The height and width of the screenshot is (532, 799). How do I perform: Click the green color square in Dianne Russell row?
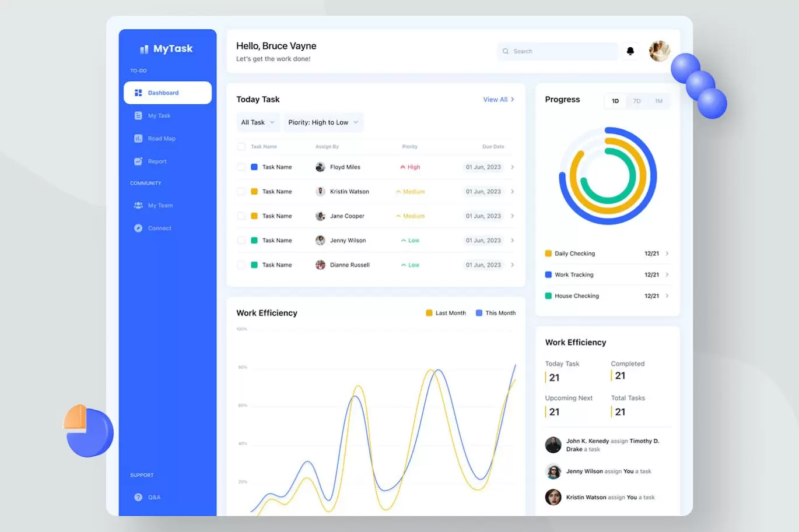point(254,265)
